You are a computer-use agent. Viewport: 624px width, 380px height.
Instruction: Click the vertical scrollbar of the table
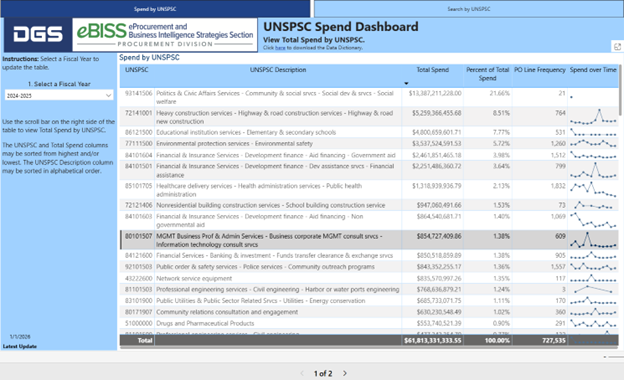click(620, 90)
